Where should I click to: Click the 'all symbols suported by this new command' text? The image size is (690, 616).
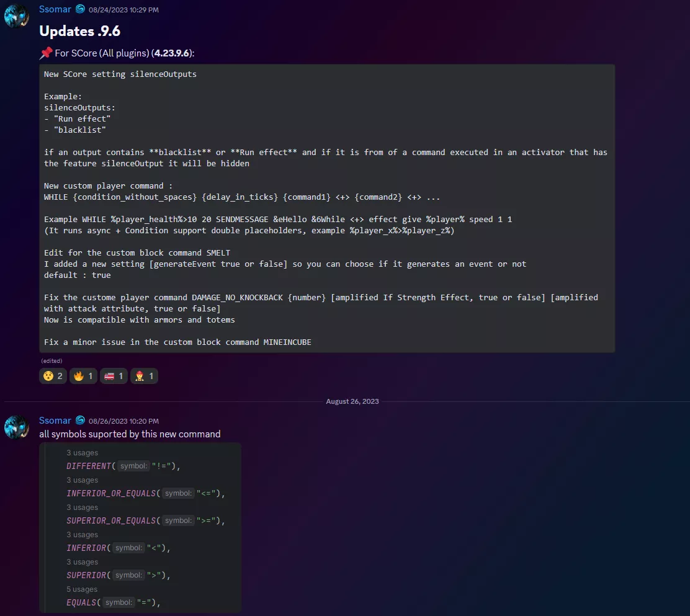(x=130, y=434)
